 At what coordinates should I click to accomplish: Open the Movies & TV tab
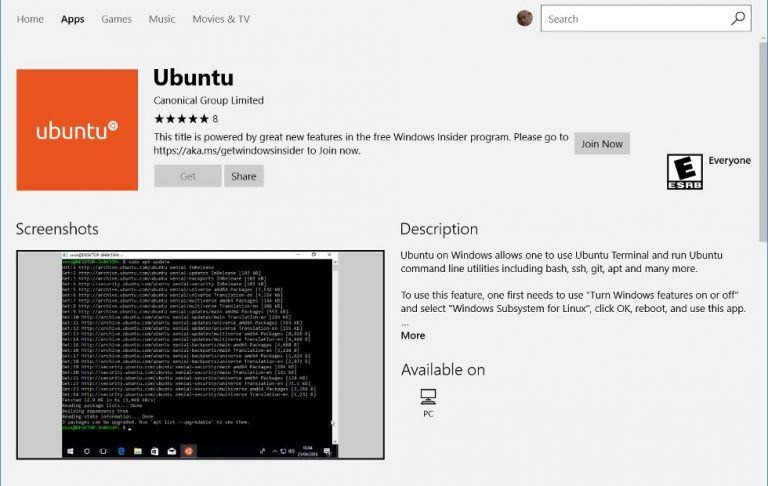tap(221, 19)
